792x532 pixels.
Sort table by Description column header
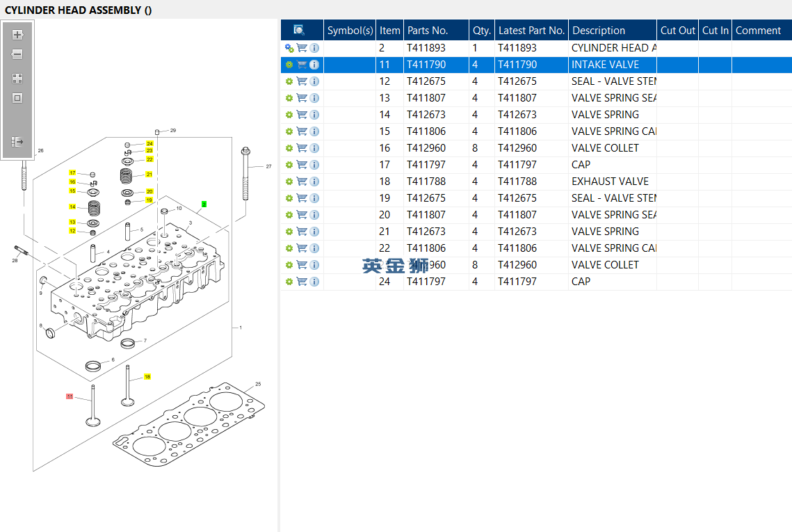pos(599,31)
